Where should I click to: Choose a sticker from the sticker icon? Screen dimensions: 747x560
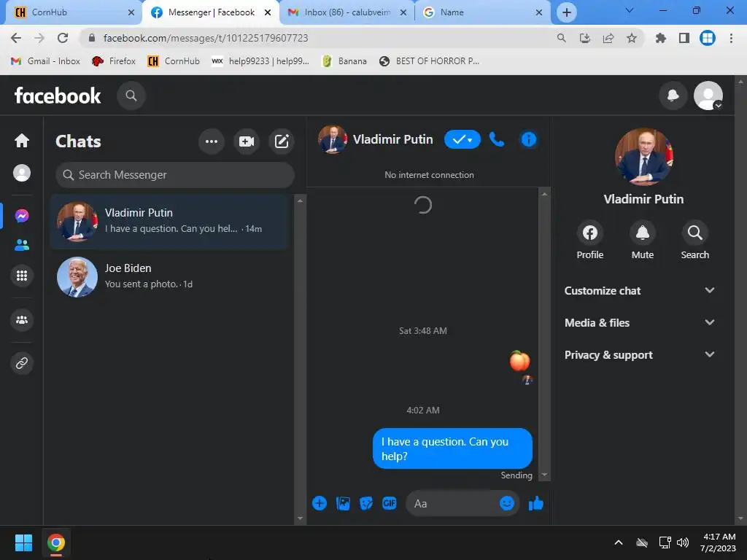pyautogui.click(x=366, y=503)
